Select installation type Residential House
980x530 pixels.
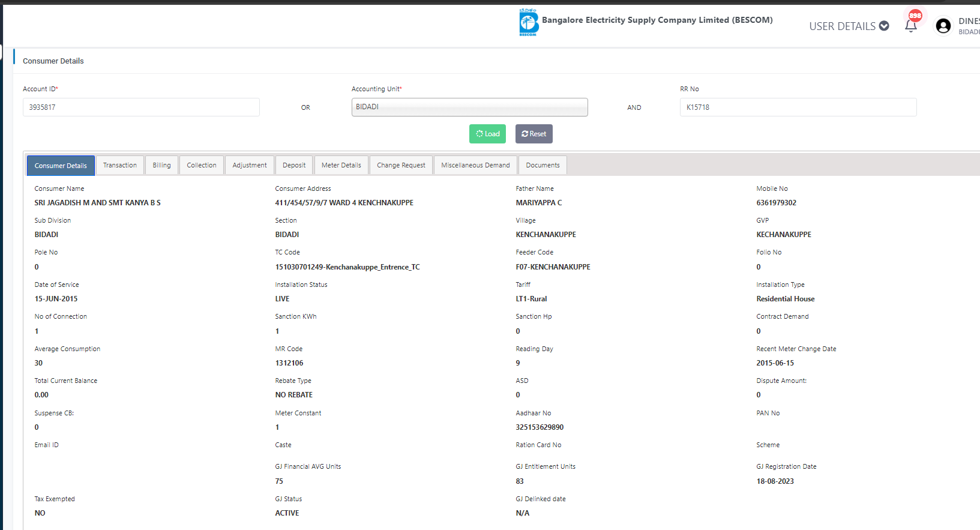pos(786,299)
